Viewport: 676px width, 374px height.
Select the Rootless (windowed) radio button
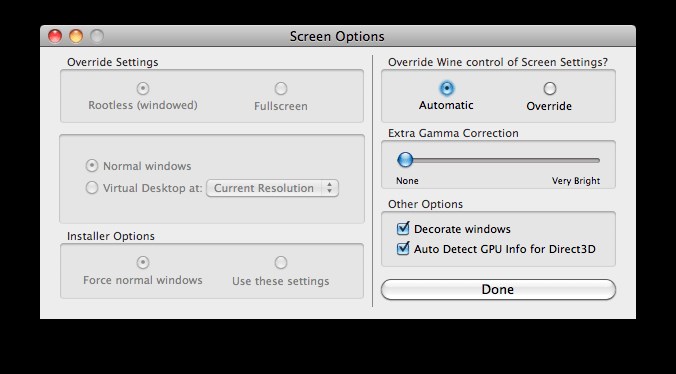pyautogui.click(x=143, y=89)
